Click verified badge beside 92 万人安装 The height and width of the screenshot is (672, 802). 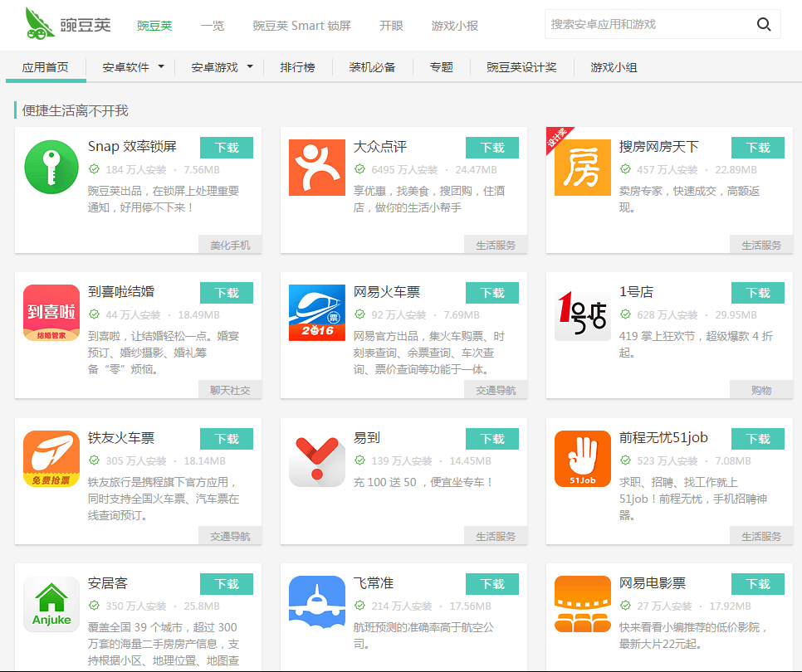click(359, 314)
